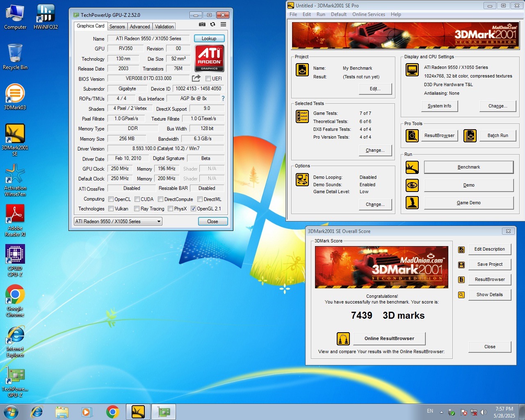Open the GPU-Z hamburger menu

coord(223,25)
